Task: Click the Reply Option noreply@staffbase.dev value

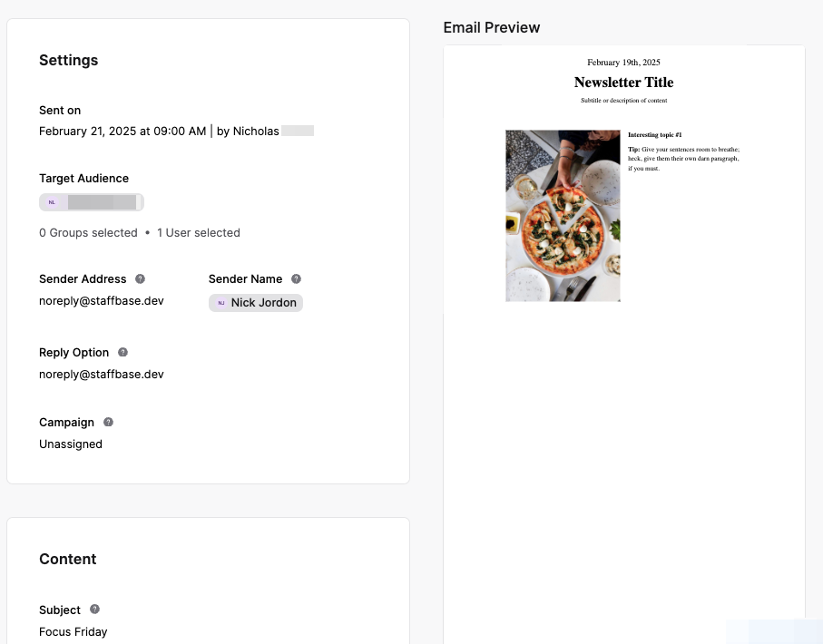Action: (x=102, y=374)
